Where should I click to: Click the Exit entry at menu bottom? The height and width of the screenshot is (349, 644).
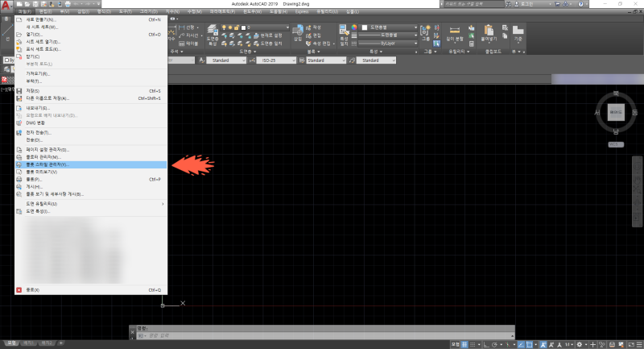33,289
